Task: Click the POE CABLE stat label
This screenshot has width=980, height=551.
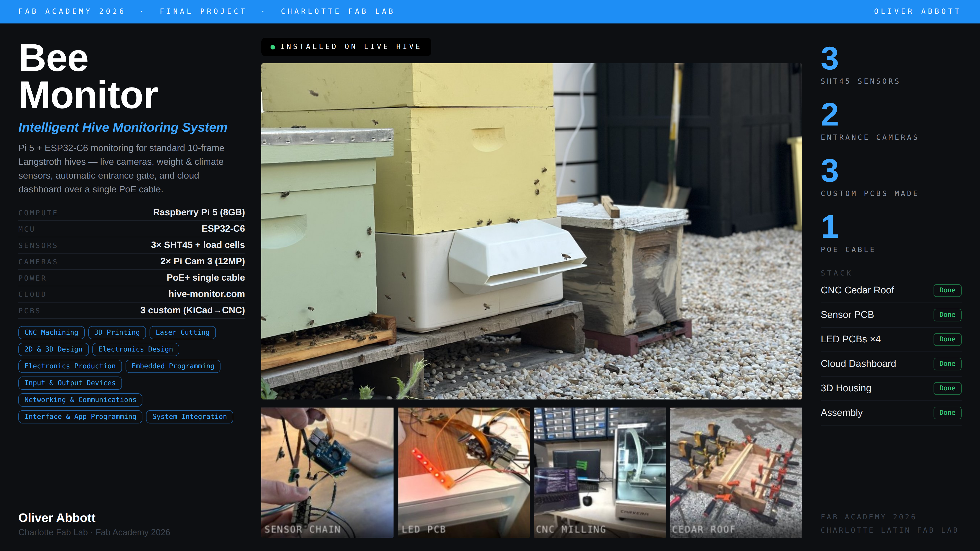Action: tap(848, 249)
